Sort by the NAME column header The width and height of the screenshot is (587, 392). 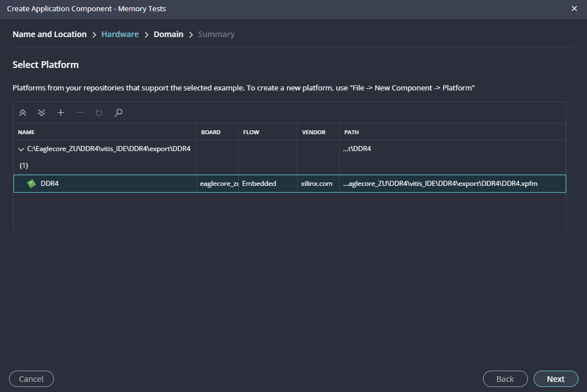click(26, 133)
